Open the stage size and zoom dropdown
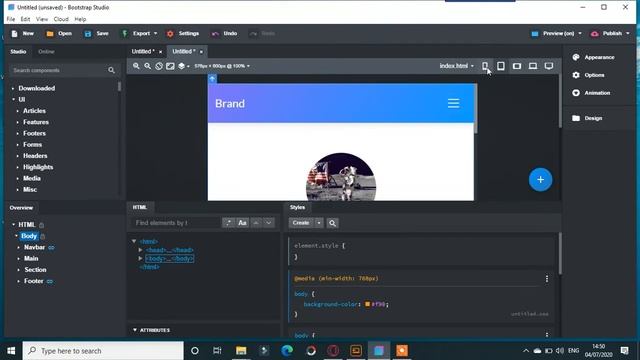 pyautogui.click(x=222, y=66)
